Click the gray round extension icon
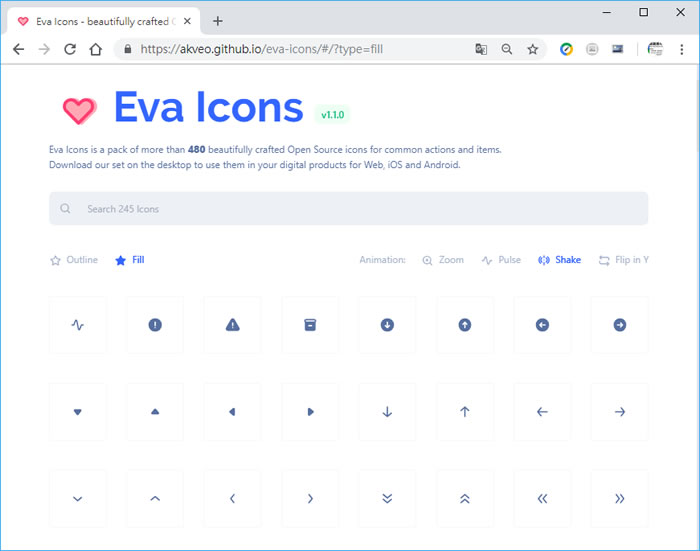 click(x=592, y=49)
